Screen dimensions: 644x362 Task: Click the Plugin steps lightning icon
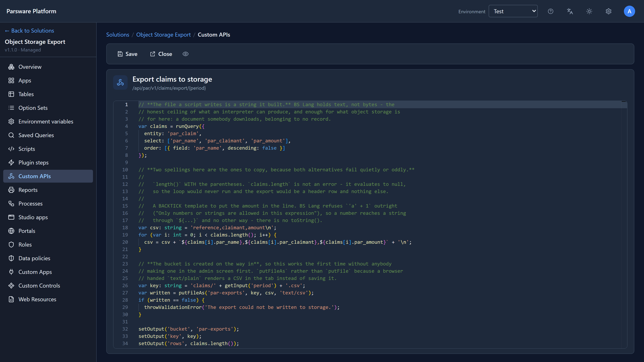point(11,162)
